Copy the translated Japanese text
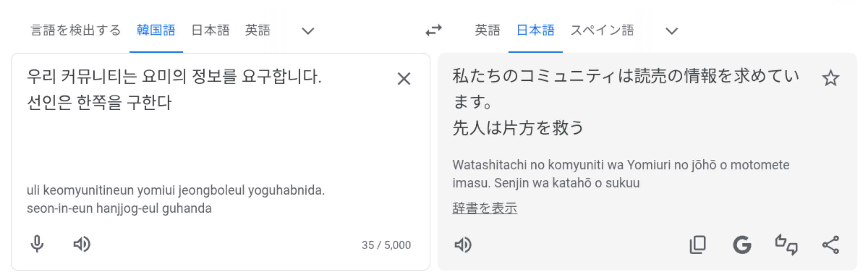The height and width of the screenshot is (280, 868). point(698,245)
